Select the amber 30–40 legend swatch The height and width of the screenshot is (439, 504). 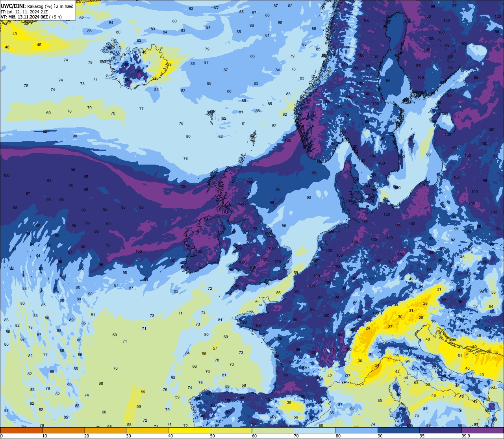pyautogui.click(x=147, y=430)
